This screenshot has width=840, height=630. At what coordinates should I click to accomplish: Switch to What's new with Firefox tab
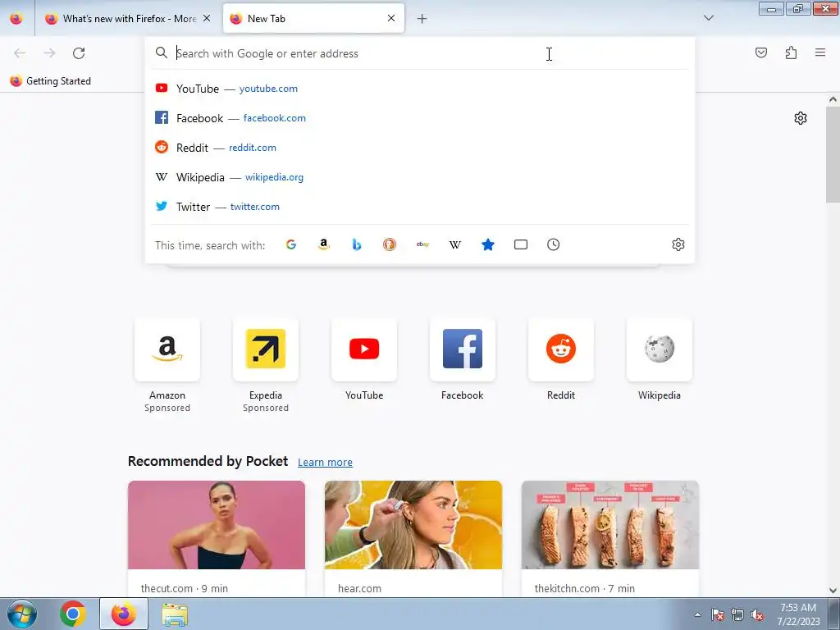[129, 19]
